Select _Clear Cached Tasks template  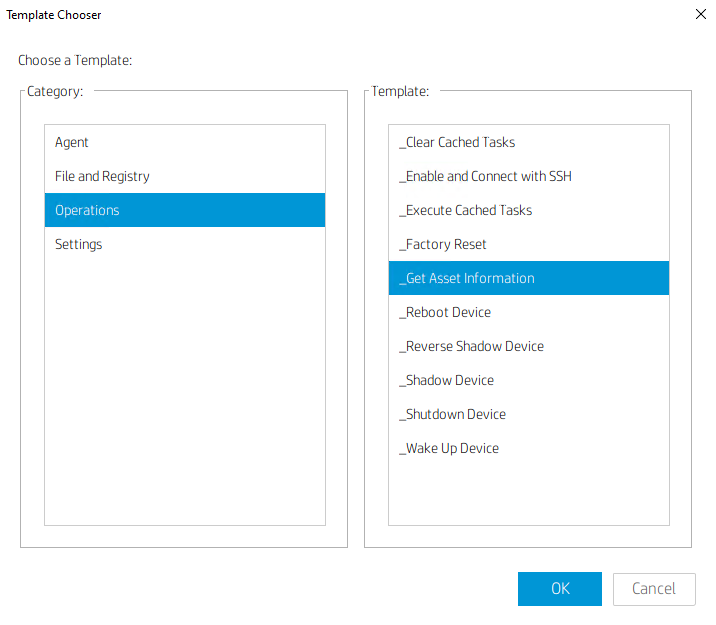pos(529,142)
